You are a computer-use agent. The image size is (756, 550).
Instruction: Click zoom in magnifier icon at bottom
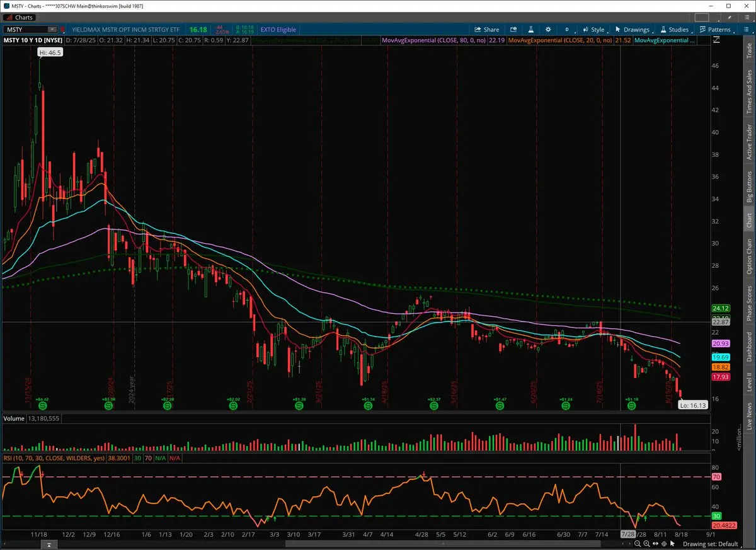646,544
